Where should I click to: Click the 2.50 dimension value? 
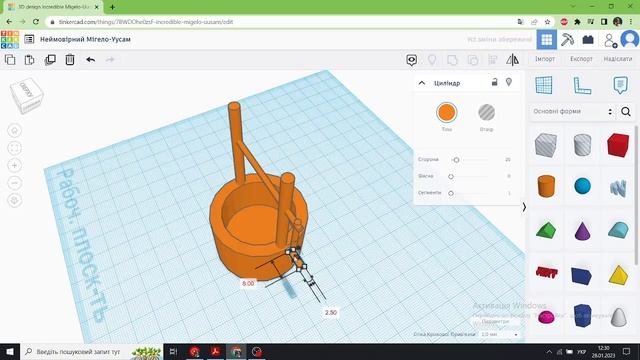(x=331, y=313)
